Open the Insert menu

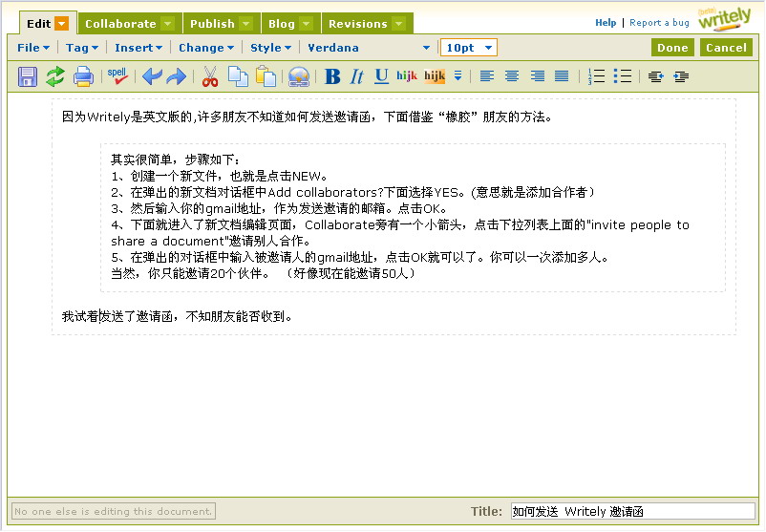[138, 48]
